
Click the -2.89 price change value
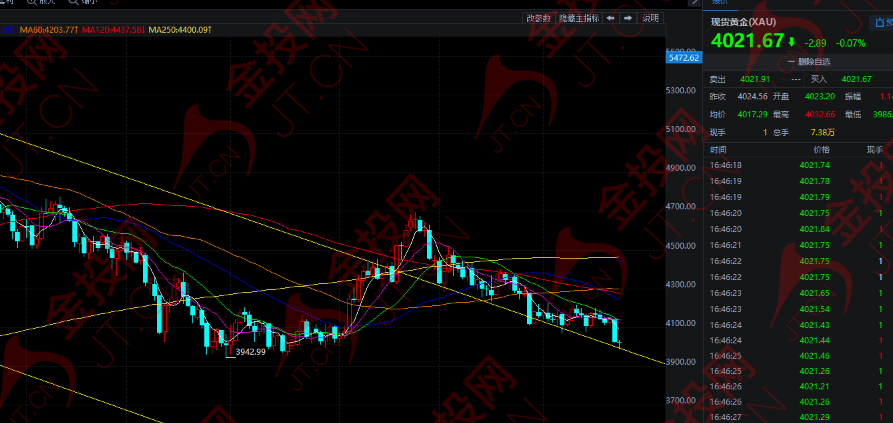coord(814,43)
